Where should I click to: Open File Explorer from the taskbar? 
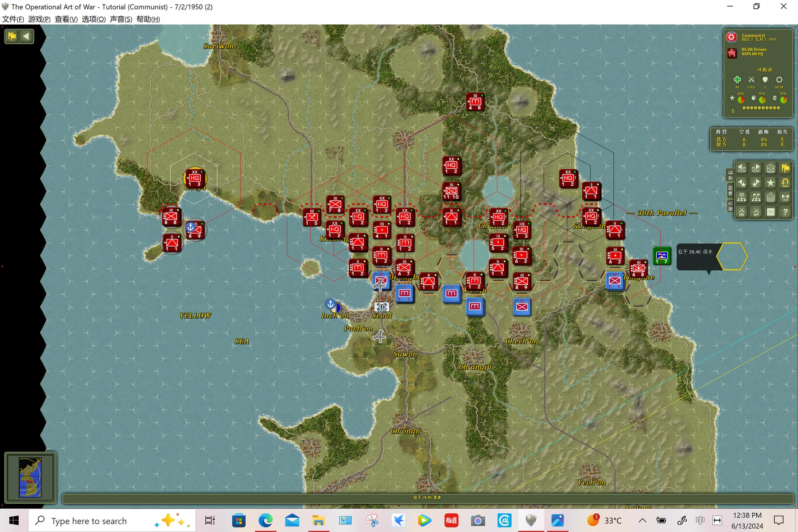(318, 520)
